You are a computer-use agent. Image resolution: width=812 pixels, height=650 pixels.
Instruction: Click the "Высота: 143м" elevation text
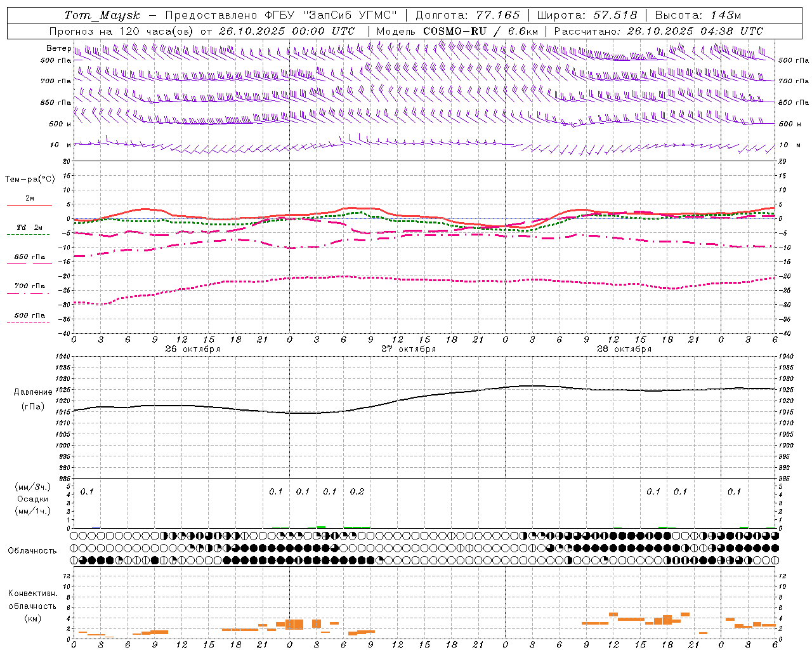pyautogui.click(x=698, y=15)
